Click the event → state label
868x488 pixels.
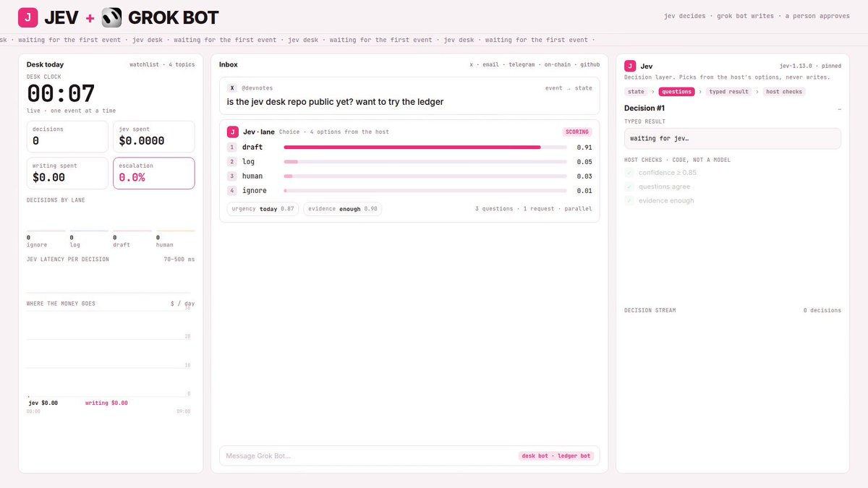click(x=569, y=88)
